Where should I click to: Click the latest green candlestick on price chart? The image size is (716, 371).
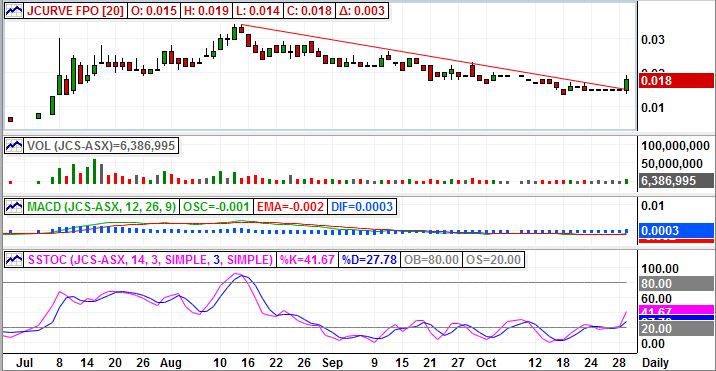coord(626,85)
